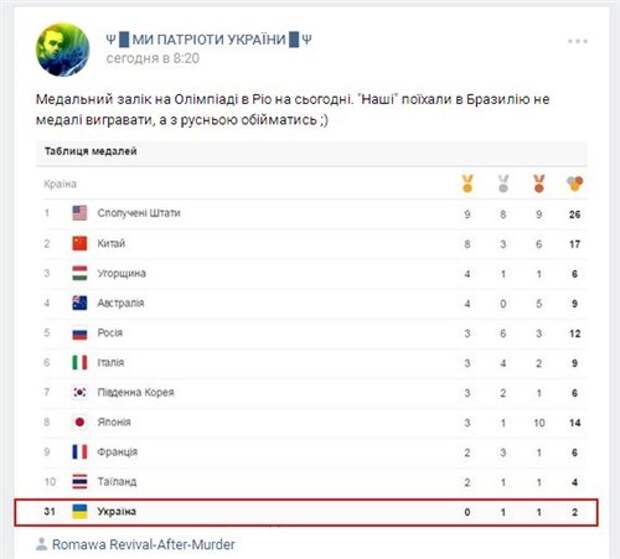Open the post options three-dot menu
This screenshot has width=620, height=559.
[x=577, y=41]
